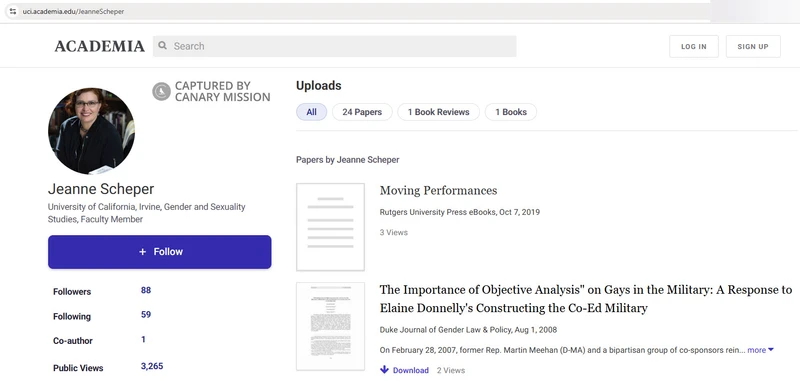This screenshot has width=800, height=381.
Task: Open Jeanne Scheper's profile photo
Action: 91,131
